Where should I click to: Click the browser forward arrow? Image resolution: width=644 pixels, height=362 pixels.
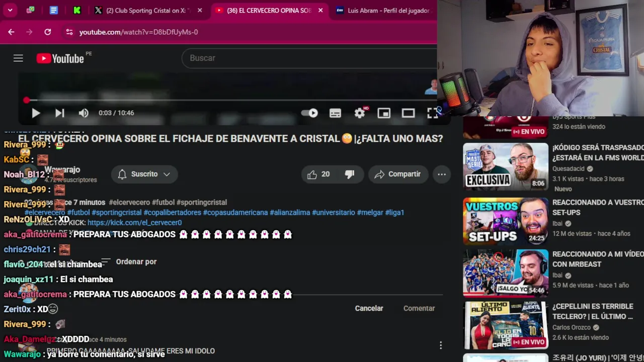click(x=29, y=32)
